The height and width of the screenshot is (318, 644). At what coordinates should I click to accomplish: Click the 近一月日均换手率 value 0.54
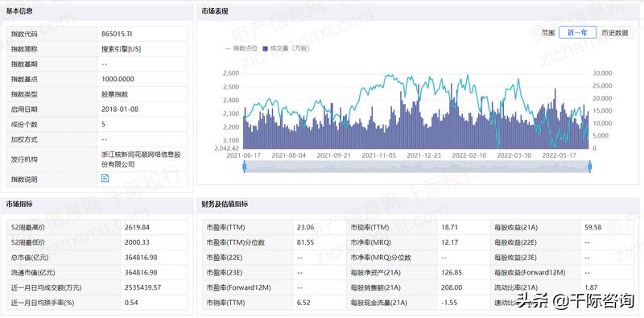coord(131,303)
